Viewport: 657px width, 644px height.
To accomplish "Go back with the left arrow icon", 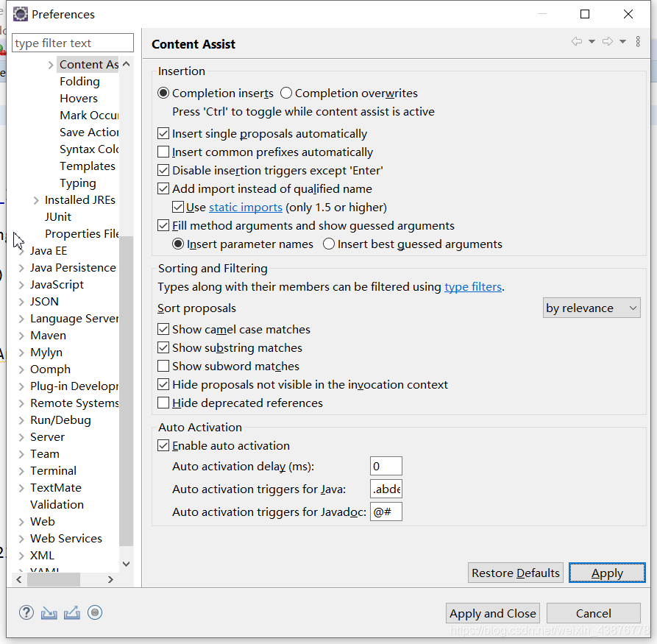I will [577, 41].
